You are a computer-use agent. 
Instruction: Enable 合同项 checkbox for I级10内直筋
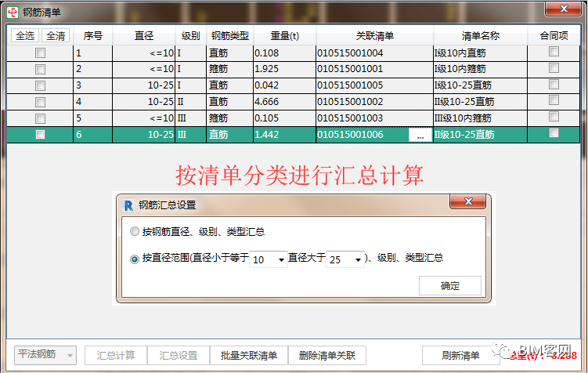click(x=554, y=52)
